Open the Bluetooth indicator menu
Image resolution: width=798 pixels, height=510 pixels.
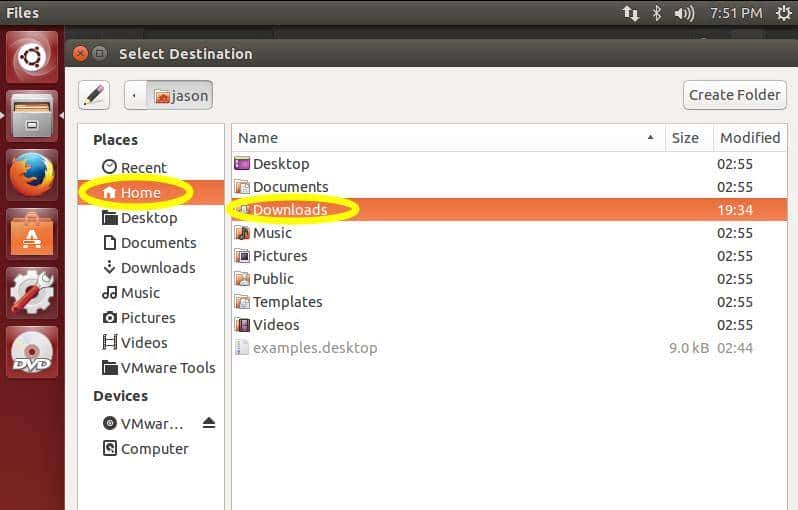pyautogui.click(x=657, y=13)
